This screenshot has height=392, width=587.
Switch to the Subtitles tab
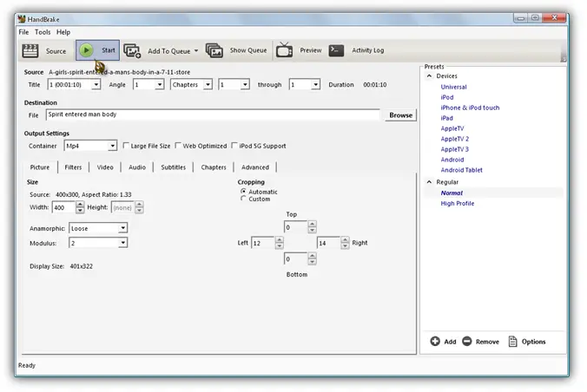point(174,167)
